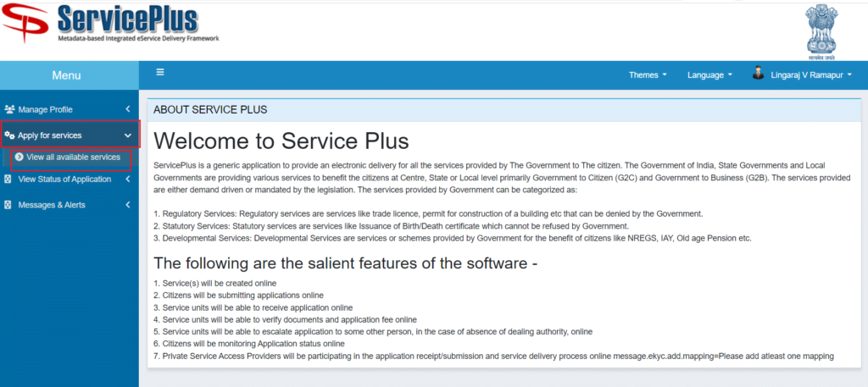The width and height of the screenshot is (868, 387).
Task: Click 'receive application online' feature line
Action: [x=253, y=307]
